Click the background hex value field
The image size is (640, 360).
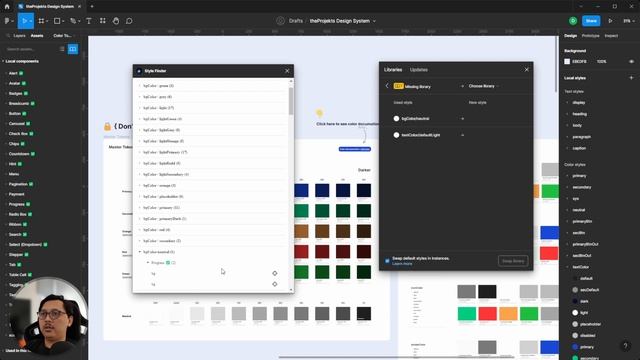(x=579, y=62)
